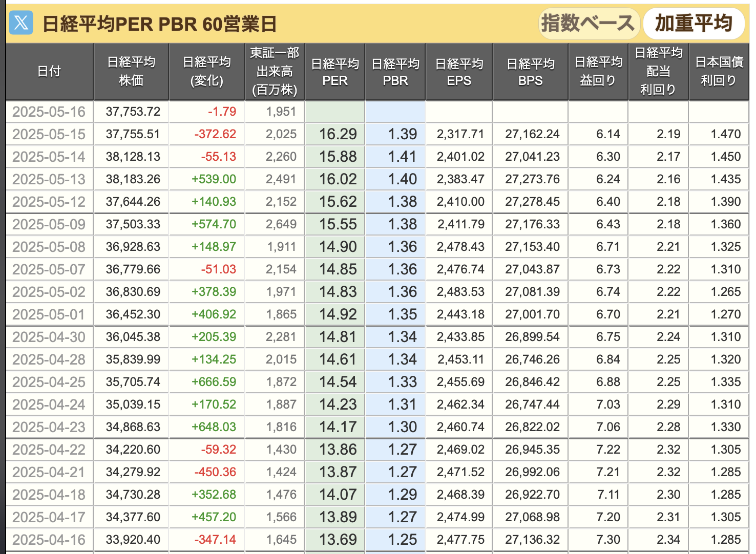Click the date cell 2025-05-14
Image resolution: width=756 pixels, height=554 pixels.
(x=49, y=157)
